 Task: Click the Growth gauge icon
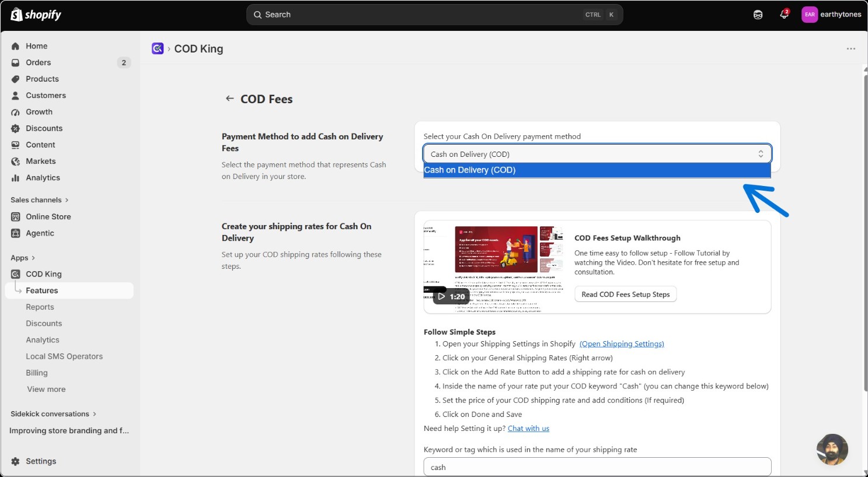coord(15,112)
